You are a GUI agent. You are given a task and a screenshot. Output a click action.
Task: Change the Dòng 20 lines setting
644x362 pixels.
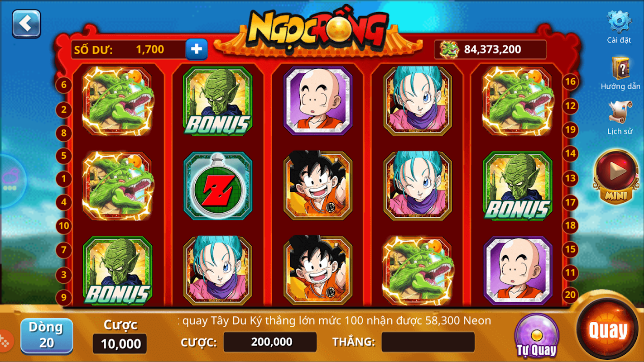tap(47, 335)
